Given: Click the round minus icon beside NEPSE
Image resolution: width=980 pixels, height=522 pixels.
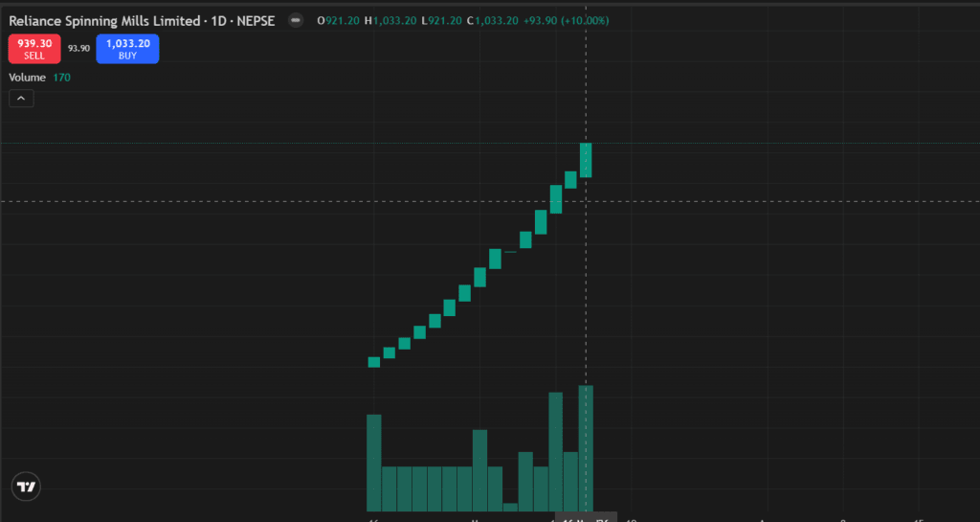Looking at the screenshot, I should point(296,20).
